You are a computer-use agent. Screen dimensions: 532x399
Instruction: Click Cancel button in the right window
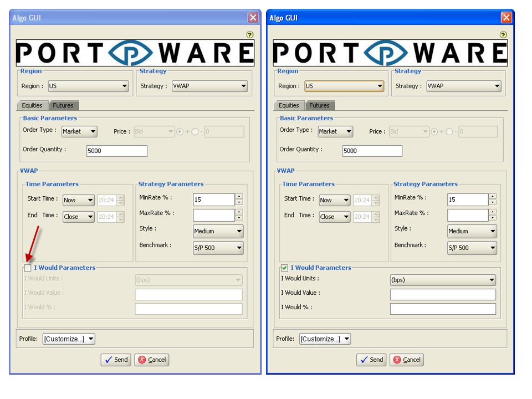click(x=407, y=360)
